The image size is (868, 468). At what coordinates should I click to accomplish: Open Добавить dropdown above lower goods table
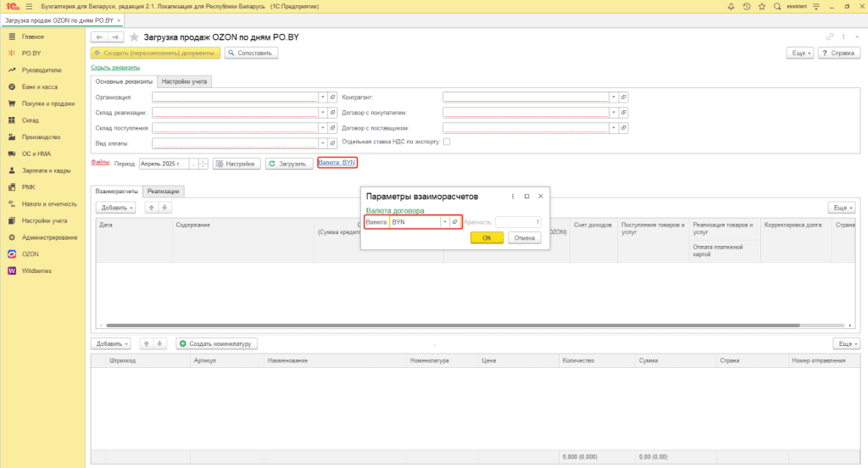111,344
